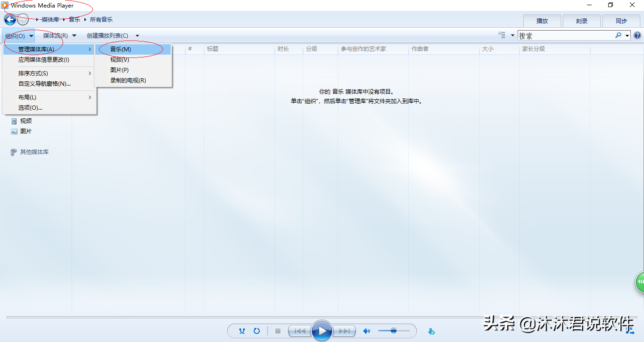Sort by the 标题 column header
This screenshot has height=342, width=644.
(x=239, y=49)
